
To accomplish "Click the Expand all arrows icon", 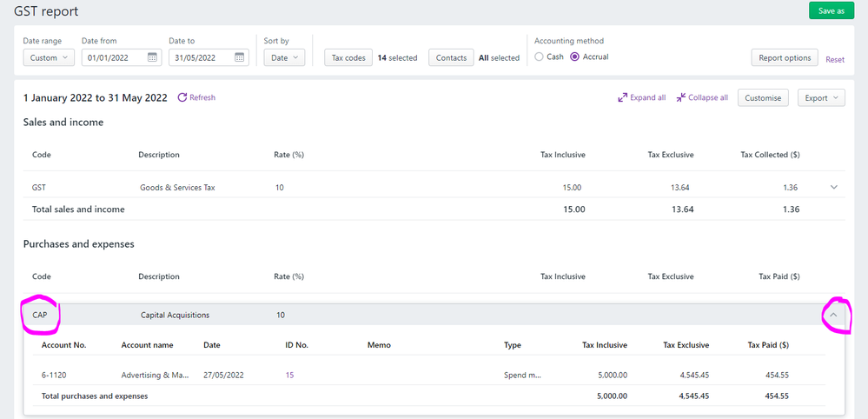I will (622, 97).
